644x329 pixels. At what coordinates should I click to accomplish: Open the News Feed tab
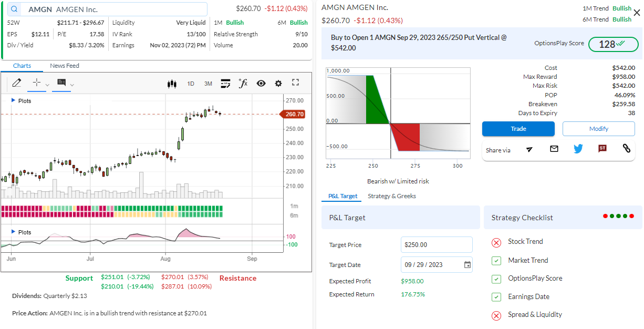point(65,66)
